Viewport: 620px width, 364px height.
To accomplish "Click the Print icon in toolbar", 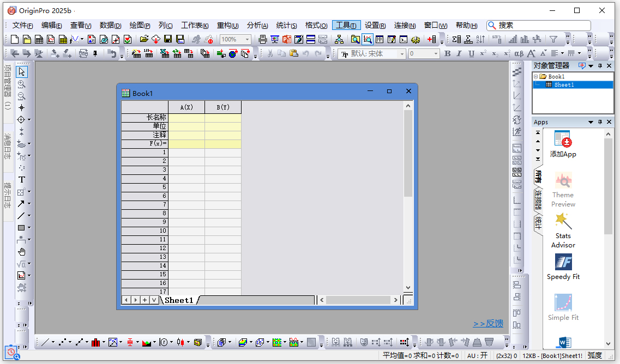I will pos(263,39).
